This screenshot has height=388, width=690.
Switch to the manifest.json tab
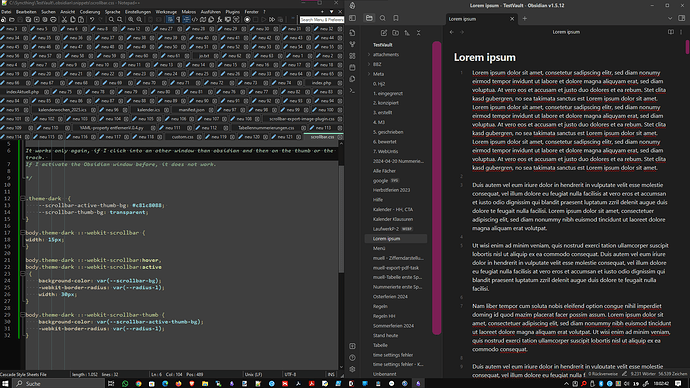192,110
